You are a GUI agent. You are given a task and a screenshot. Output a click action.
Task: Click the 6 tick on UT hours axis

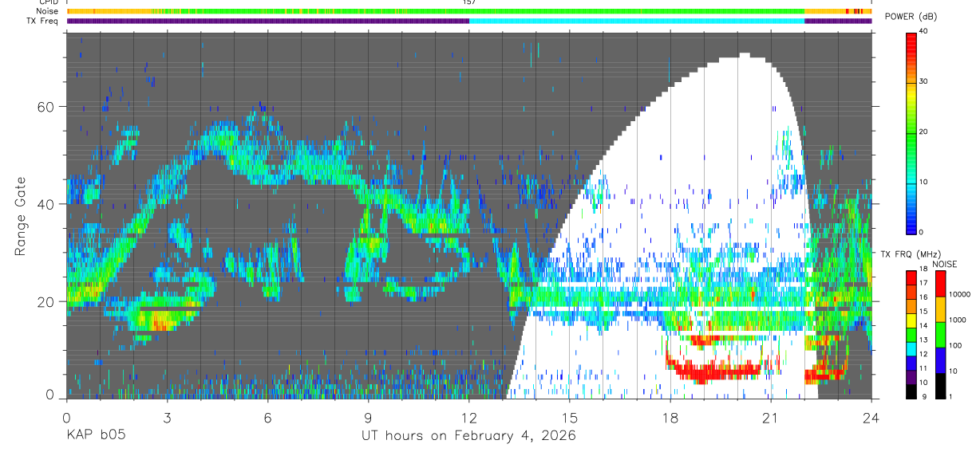tap(267, 418)
